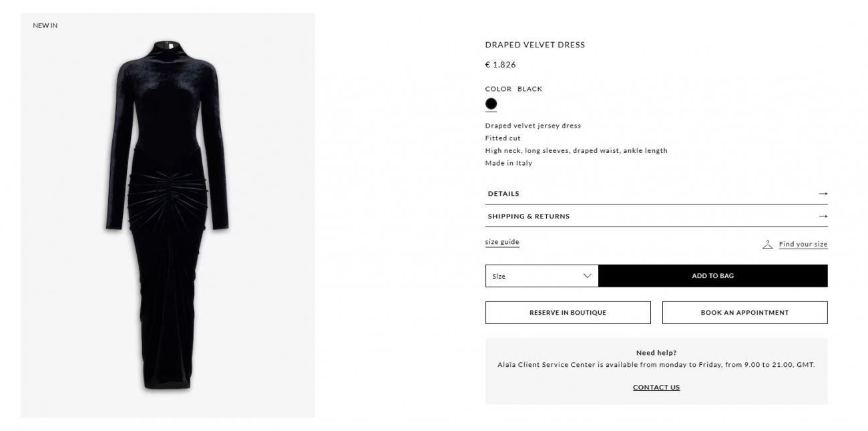
Task: Click the arrow icon on the Details row
Action: tap(823, 194)
